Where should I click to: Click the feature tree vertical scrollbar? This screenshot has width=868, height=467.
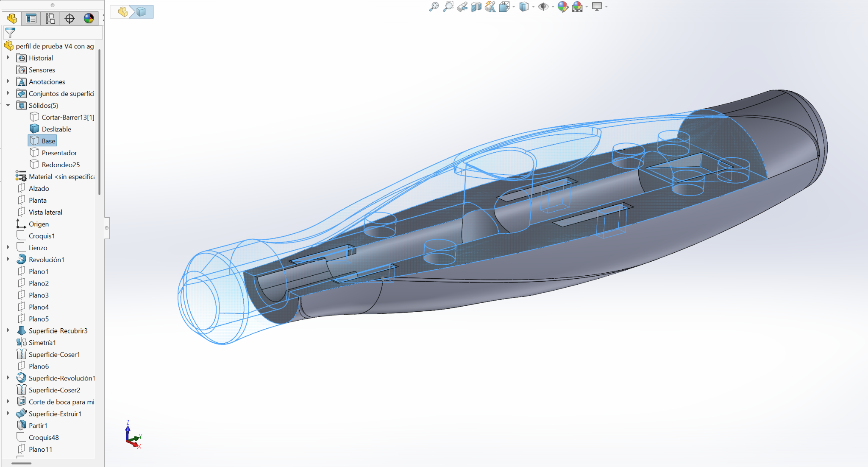(x=100, y=122)
